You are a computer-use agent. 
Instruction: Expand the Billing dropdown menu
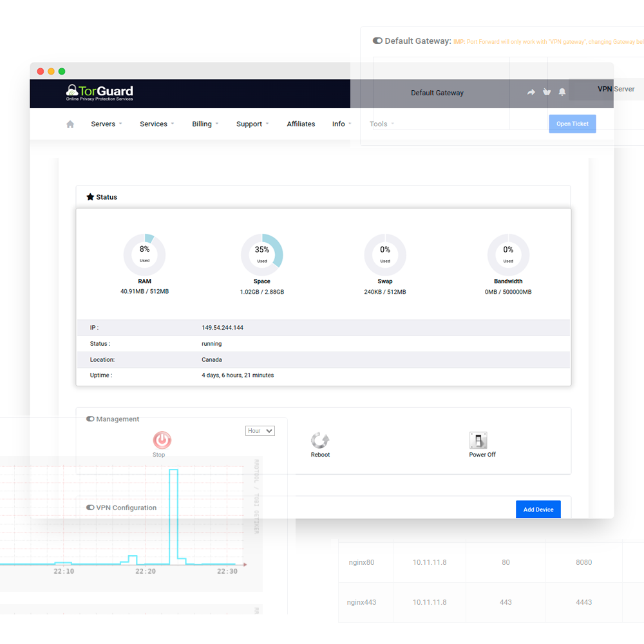click(x=203, y=124)
